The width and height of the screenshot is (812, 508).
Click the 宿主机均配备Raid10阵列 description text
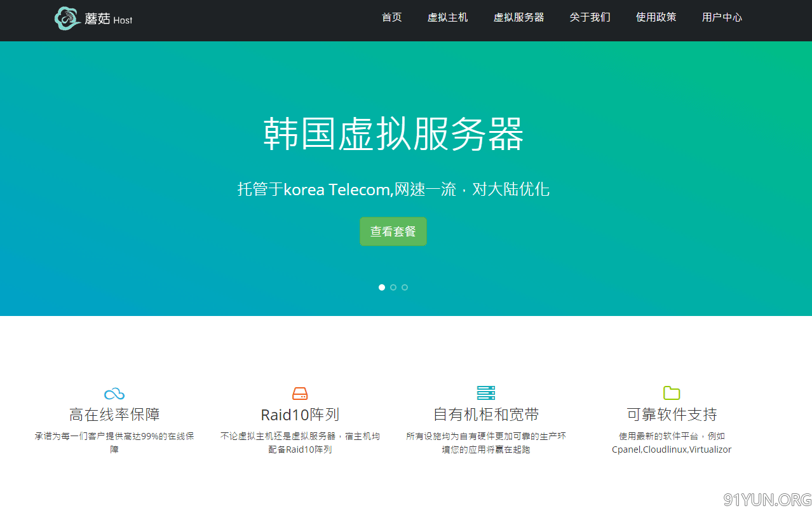300,443
